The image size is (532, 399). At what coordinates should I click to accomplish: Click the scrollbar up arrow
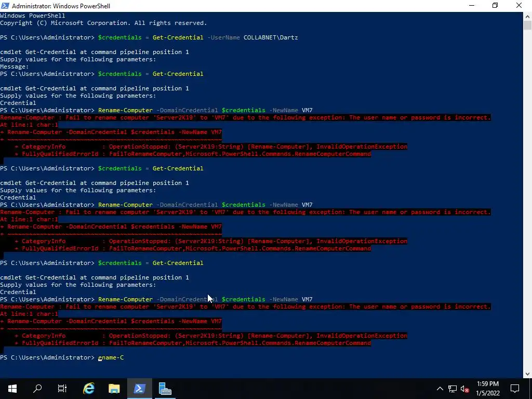pyautogui.click(x=528, y=16)
